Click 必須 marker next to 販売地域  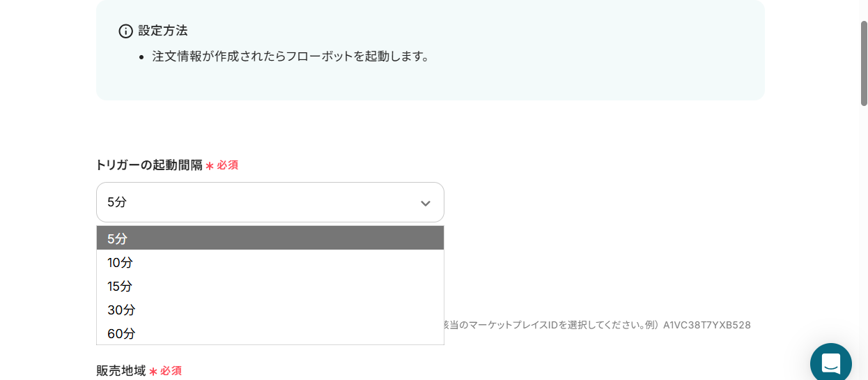(171, 371)
